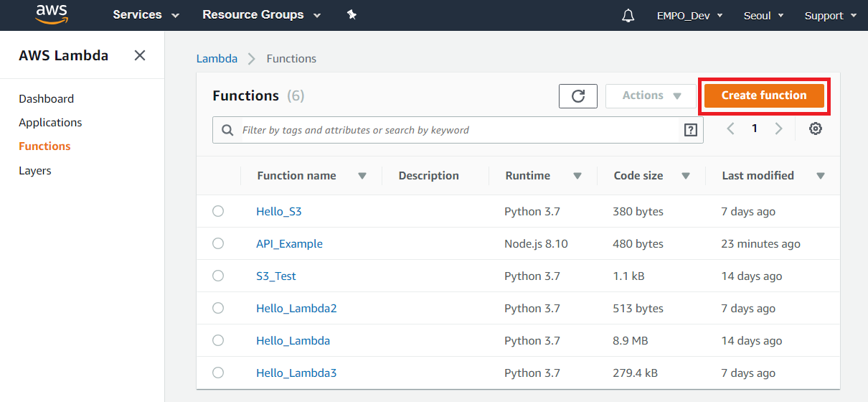Select the Hello_S3 function radio button
This screenshot has width=868, height=402.
[218, 211]
